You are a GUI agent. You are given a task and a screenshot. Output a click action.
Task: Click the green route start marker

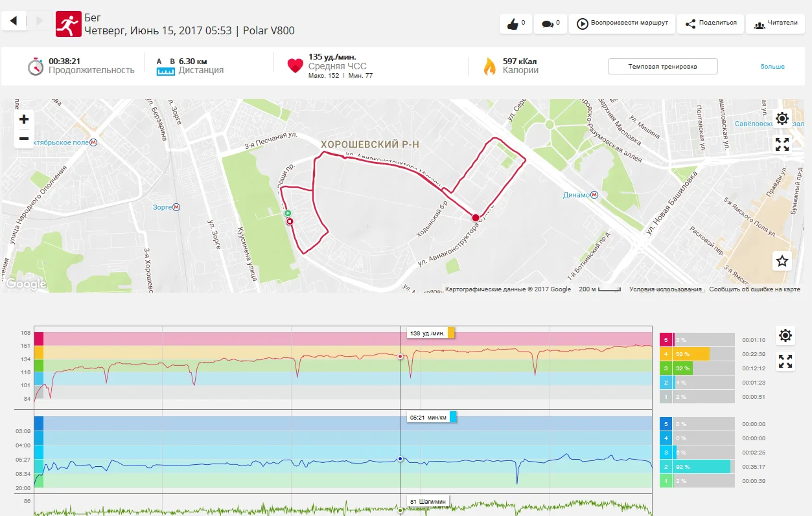(288, 213)
